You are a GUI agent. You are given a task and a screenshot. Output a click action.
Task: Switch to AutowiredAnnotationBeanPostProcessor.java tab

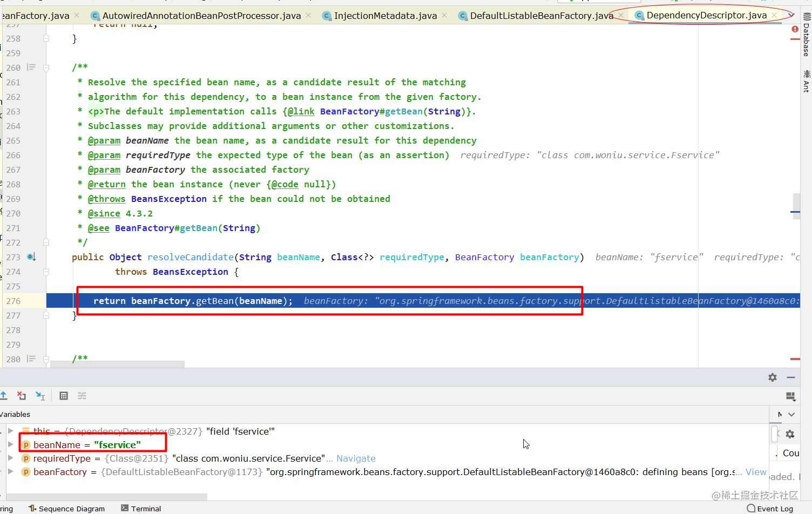coord(201,16)
